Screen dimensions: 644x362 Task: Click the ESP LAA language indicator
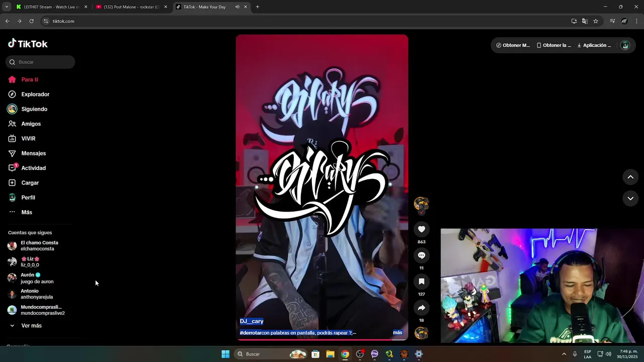588,354
